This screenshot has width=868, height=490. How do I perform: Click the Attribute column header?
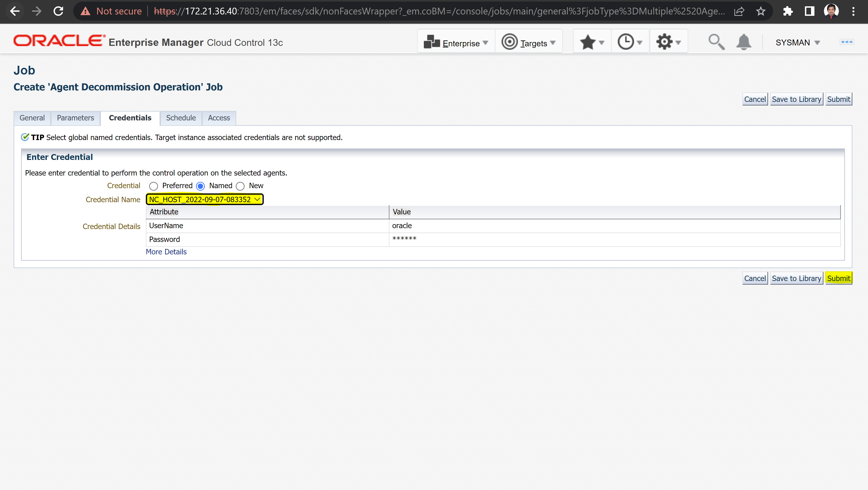click(268, 212)
